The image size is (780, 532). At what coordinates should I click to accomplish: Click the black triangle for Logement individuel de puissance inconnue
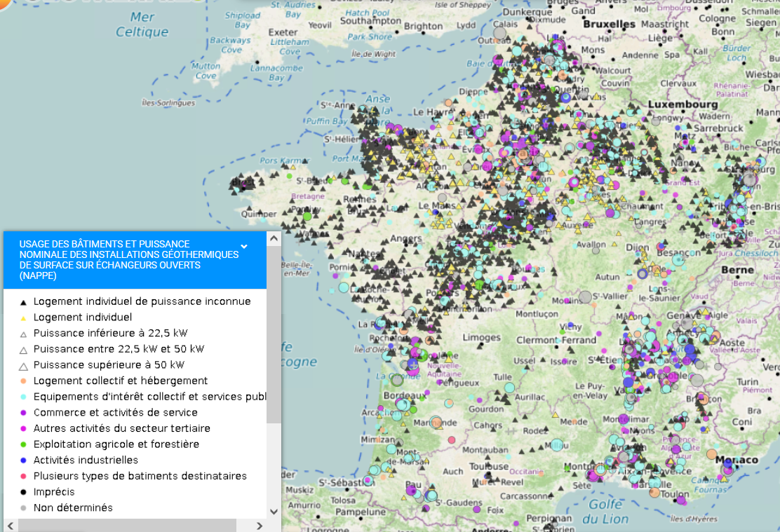(23, 302)
